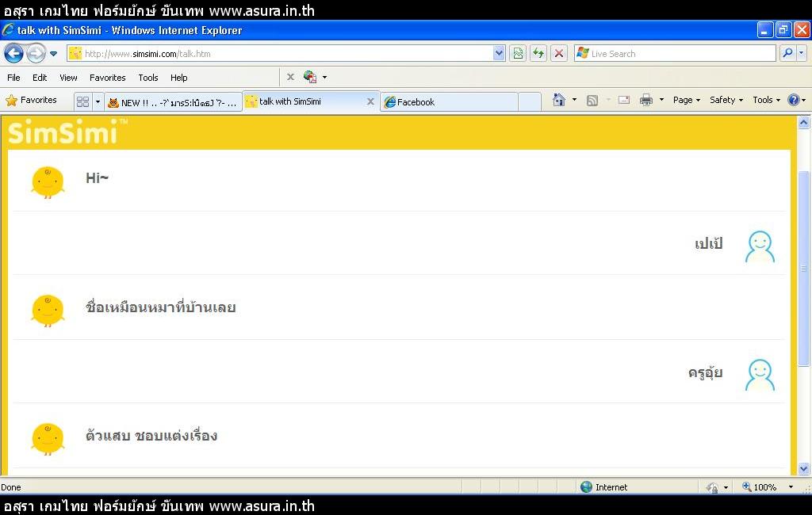Open the File menu
812x515 pixels.
pos(13,78)
